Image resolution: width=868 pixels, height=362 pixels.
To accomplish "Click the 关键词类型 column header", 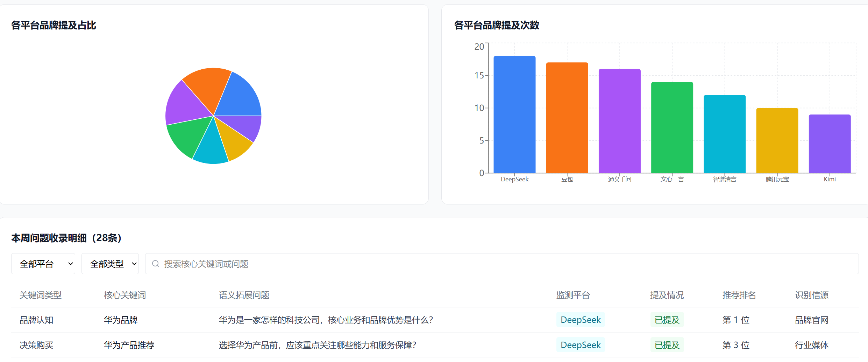I will click(41, 295).
